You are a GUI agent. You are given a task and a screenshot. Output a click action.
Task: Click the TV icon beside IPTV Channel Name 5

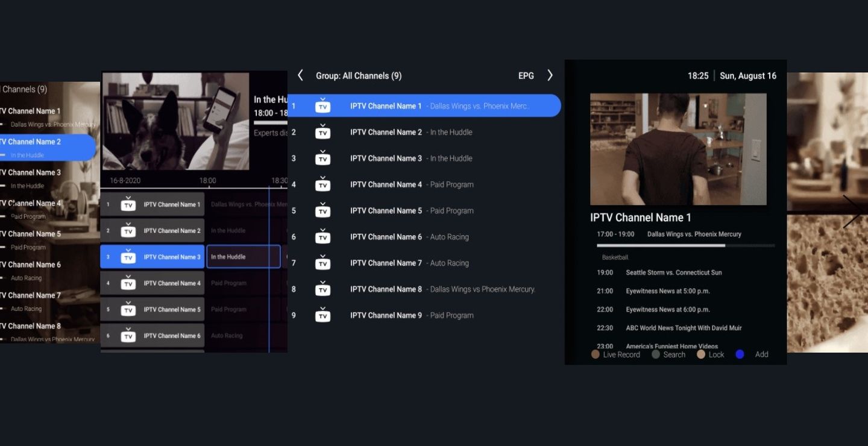tap(323, 210)
